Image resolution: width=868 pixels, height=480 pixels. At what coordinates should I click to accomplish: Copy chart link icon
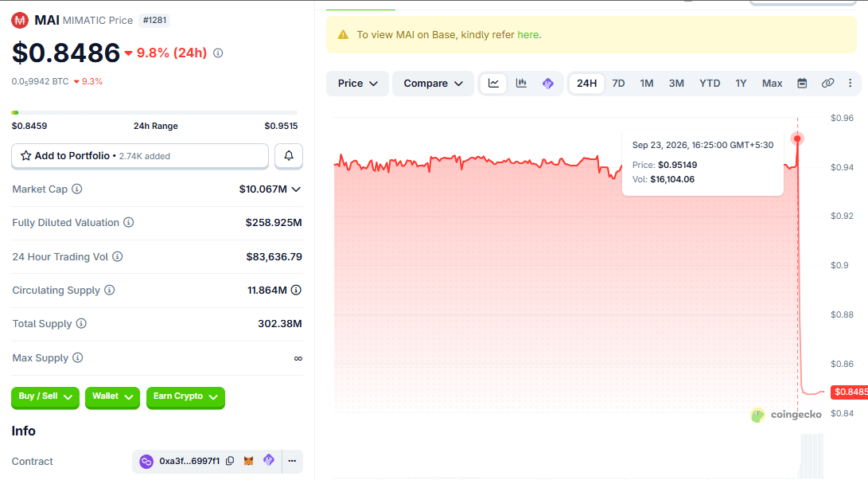click(827, 83)
